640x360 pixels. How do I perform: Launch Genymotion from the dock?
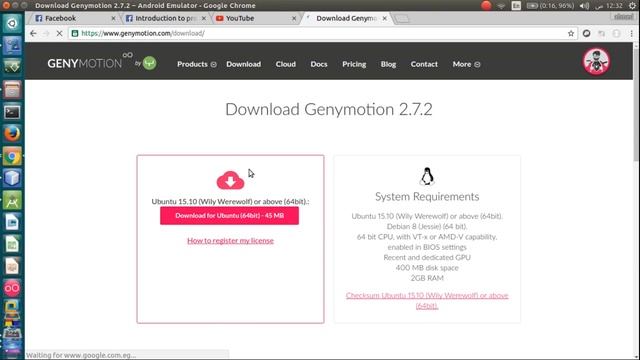point(12,289)
